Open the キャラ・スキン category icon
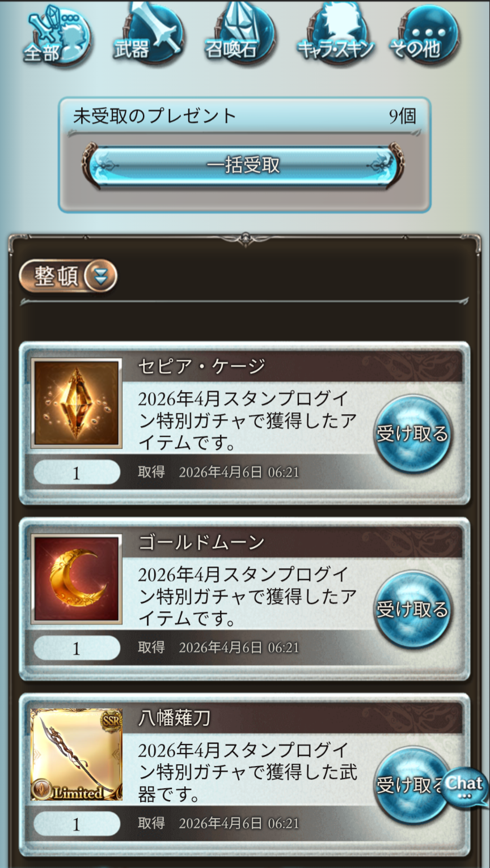 click(335, 35)
